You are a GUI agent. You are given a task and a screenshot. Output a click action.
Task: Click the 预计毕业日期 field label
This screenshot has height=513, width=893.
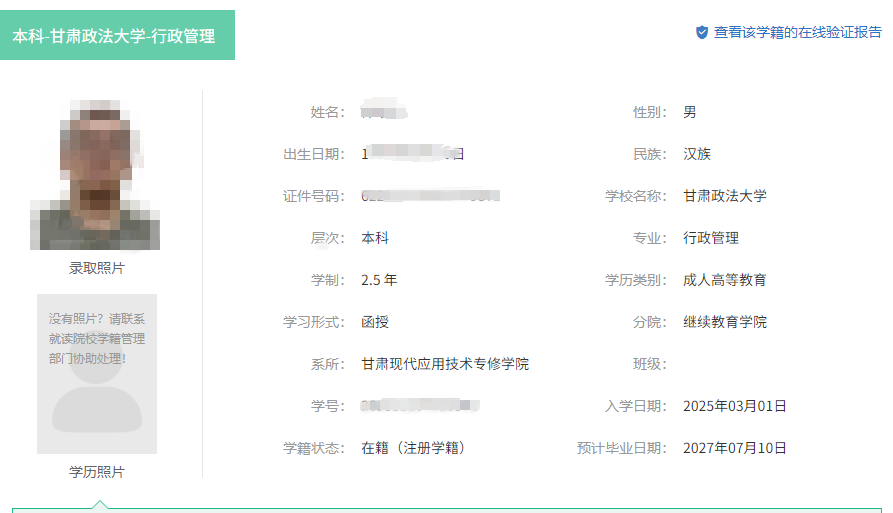click(x=621, y=448)
